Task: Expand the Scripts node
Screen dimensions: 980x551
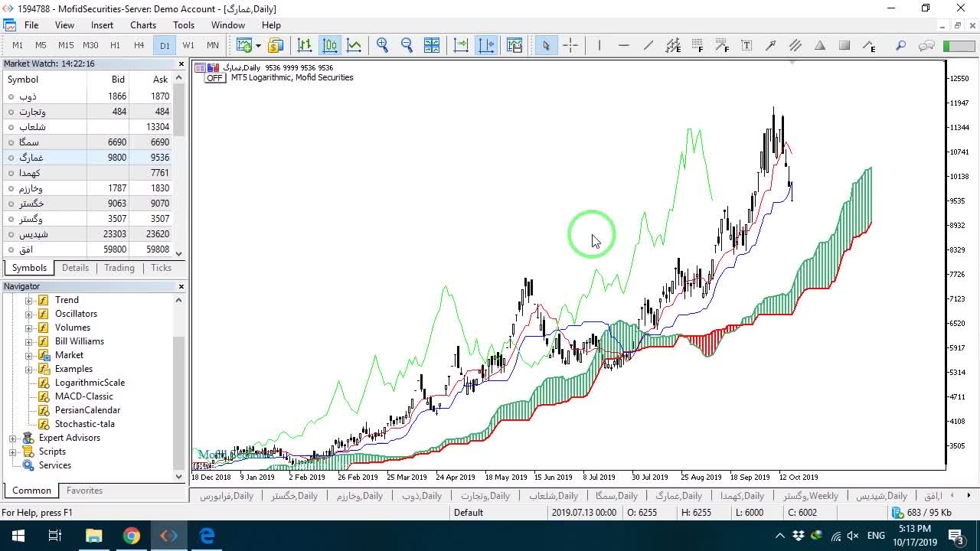Action: point(12,452)
